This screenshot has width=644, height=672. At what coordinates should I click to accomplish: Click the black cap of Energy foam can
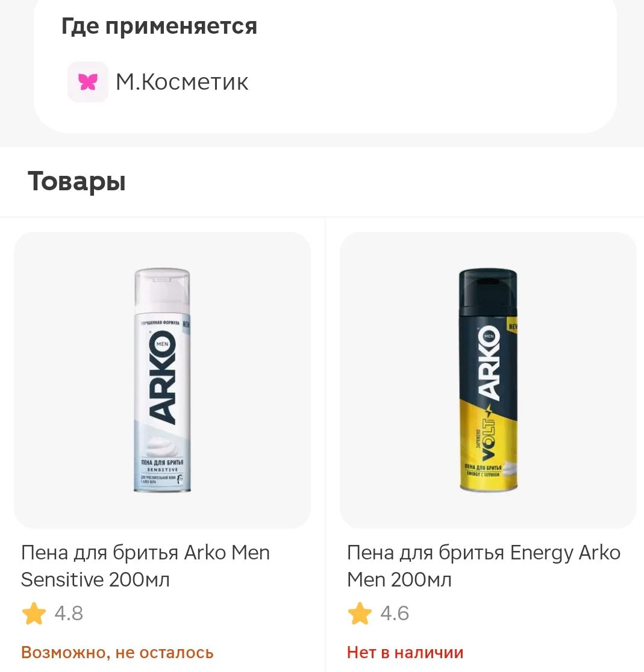488,290
